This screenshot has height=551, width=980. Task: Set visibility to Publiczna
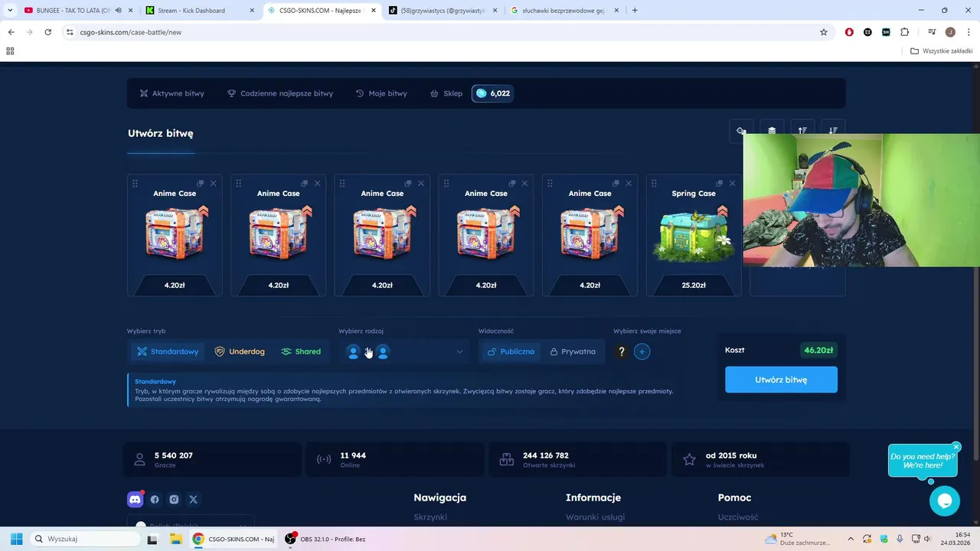click(511, 351)
